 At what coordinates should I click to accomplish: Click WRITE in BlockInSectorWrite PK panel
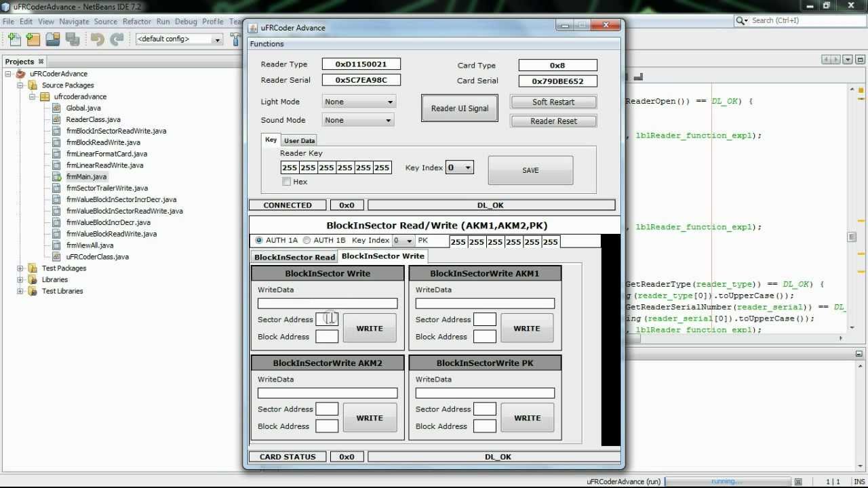527,418
